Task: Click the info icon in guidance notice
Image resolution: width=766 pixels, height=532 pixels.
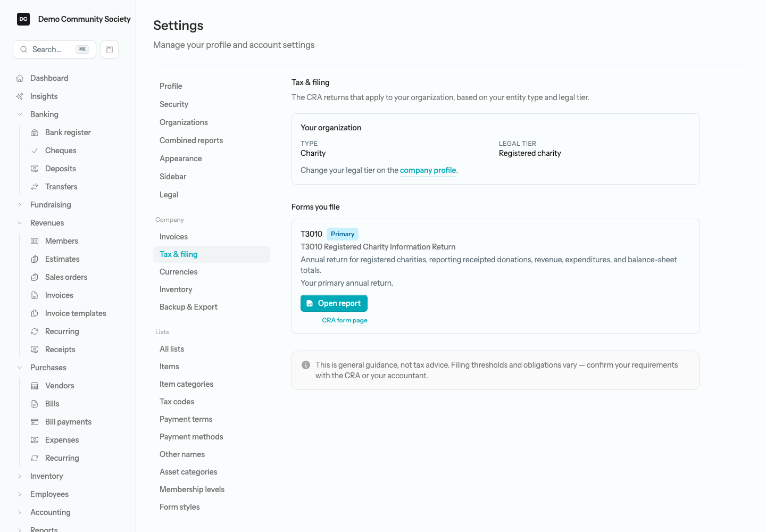Action: point(306,365)
